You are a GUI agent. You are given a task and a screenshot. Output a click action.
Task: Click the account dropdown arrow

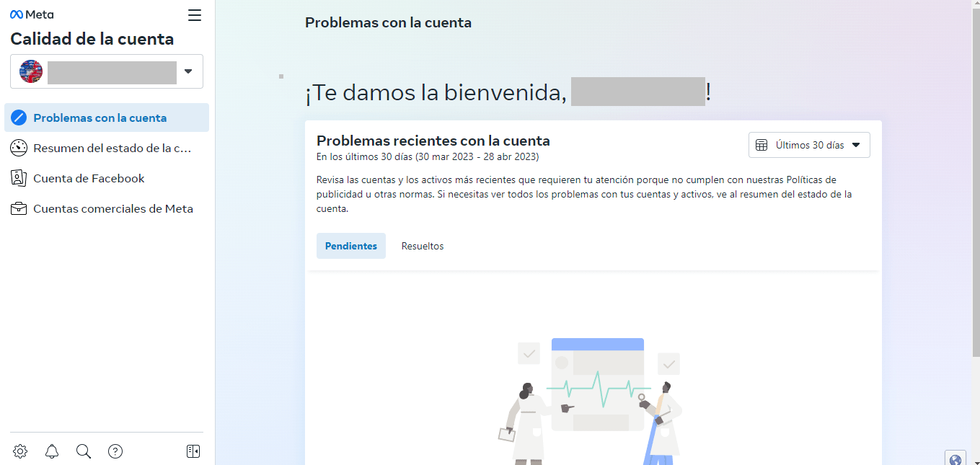click(188, 71)
